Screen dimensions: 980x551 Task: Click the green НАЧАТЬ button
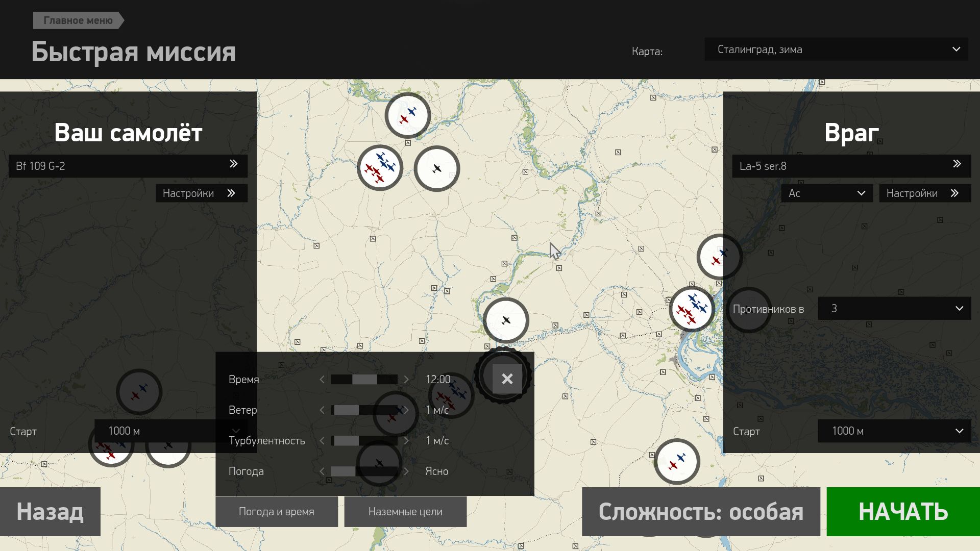903,512
